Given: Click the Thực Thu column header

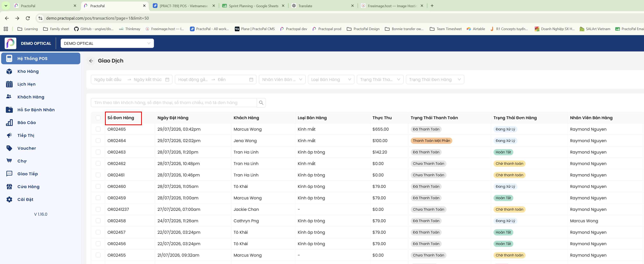Looking at the screenshot, I should [x=382, y=118].
